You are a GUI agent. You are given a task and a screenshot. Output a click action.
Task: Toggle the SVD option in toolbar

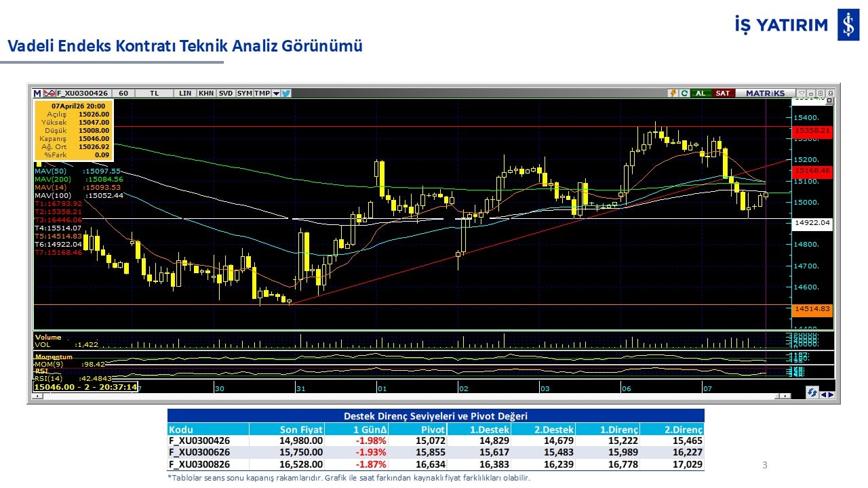(225, 93)
